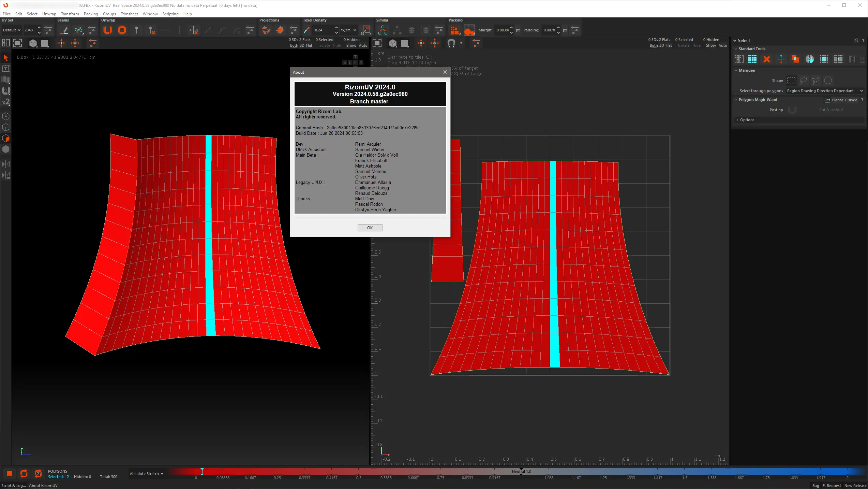Click the Neutral 1.0 stretch scale marker

coord(521,472)
